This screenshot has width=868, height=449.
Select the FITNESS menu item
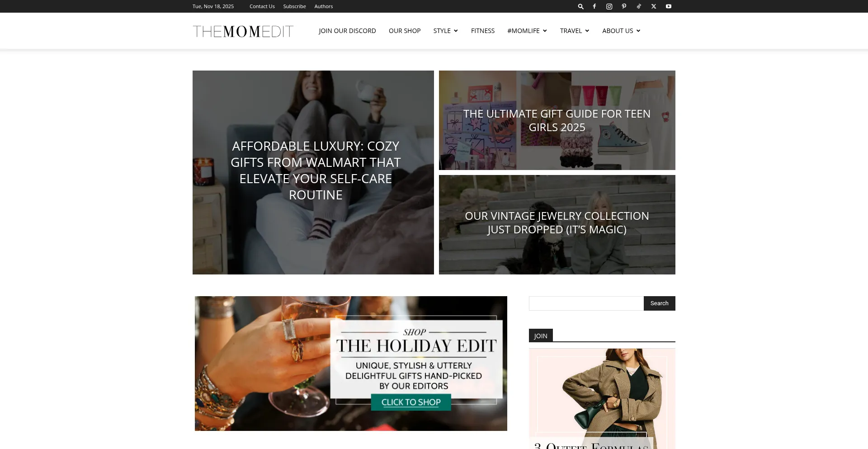(x=483, y=31)
